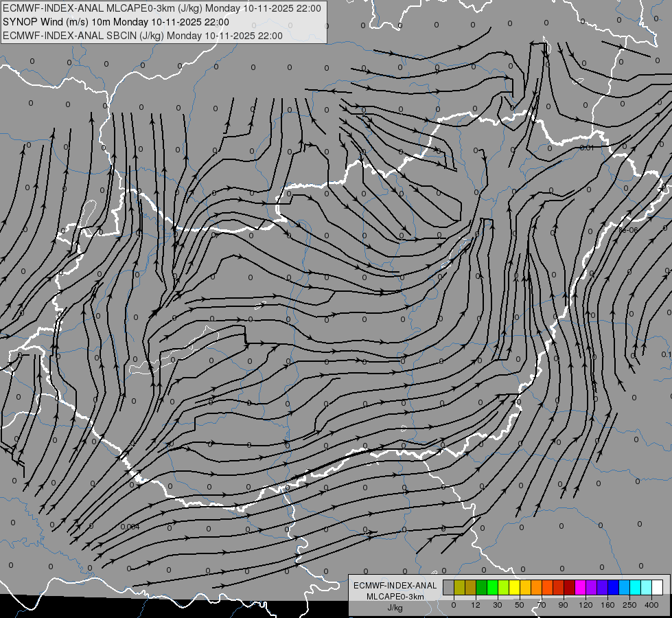This screenshot has height=618, width=672.
Task: Click legend tick value 90
Action: pos(563,605)
